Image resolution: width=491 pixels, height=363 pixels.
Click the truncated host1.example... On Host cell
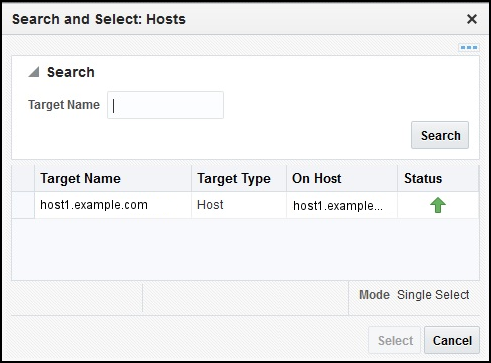(x=342, y=205)
